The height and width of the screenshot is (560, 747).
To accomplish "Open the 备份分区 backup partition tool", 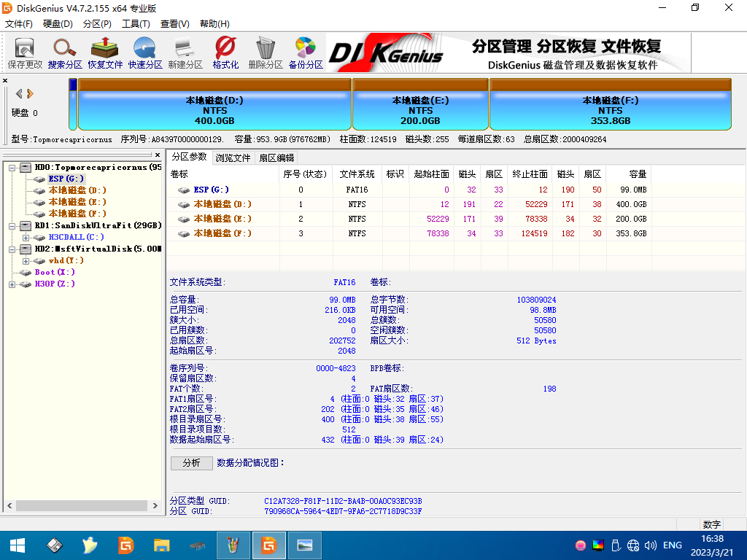I will (x=306, y=52).
